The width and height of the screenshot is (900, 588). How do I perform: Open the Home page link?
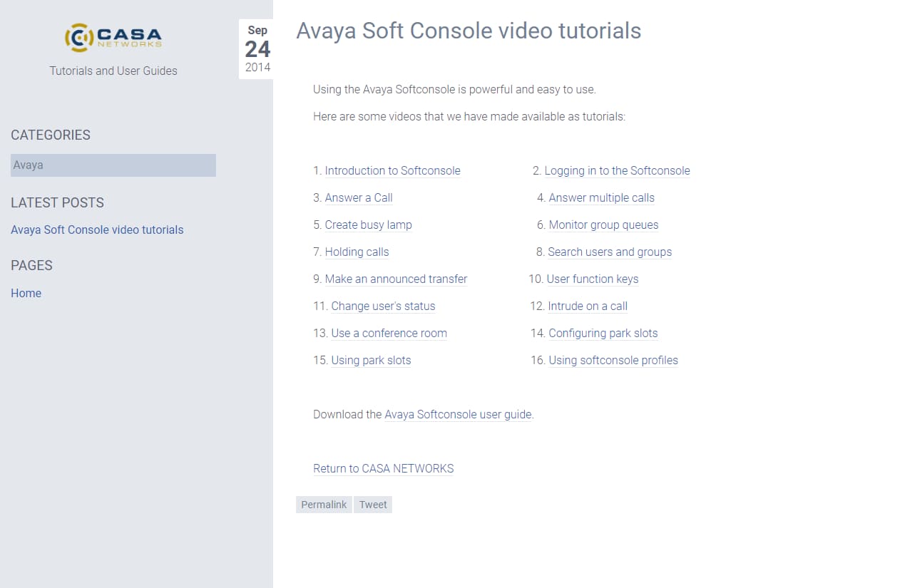(26, 293)
